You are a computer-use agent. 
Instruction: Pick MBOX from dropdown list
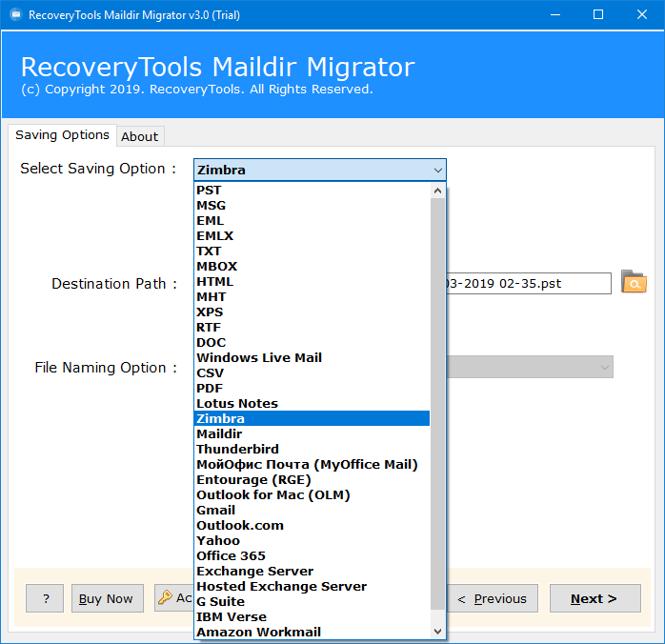312,266
